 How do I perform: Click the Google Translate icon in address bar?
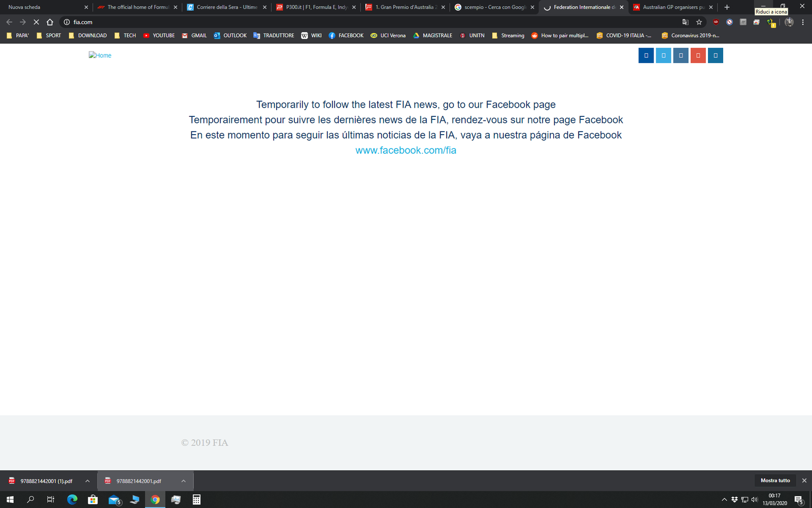(685, 22)
